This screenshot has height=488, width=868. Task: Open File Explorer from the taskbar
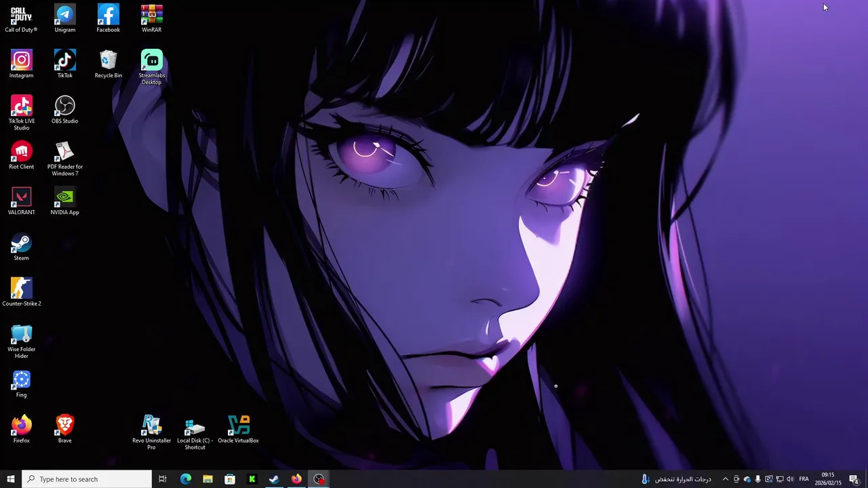point(208,479)
